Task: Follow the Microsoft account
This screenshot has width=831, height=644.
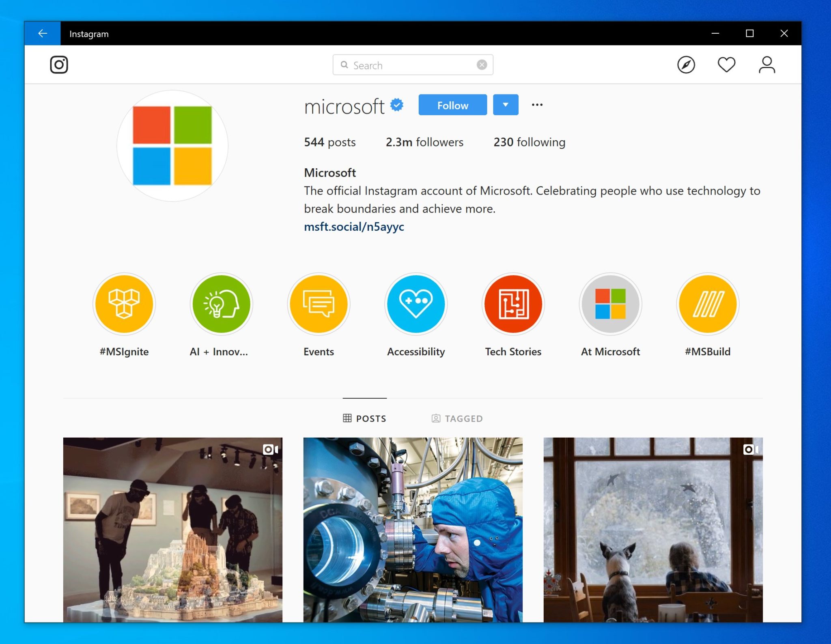Action: click(x=452, y=105)
